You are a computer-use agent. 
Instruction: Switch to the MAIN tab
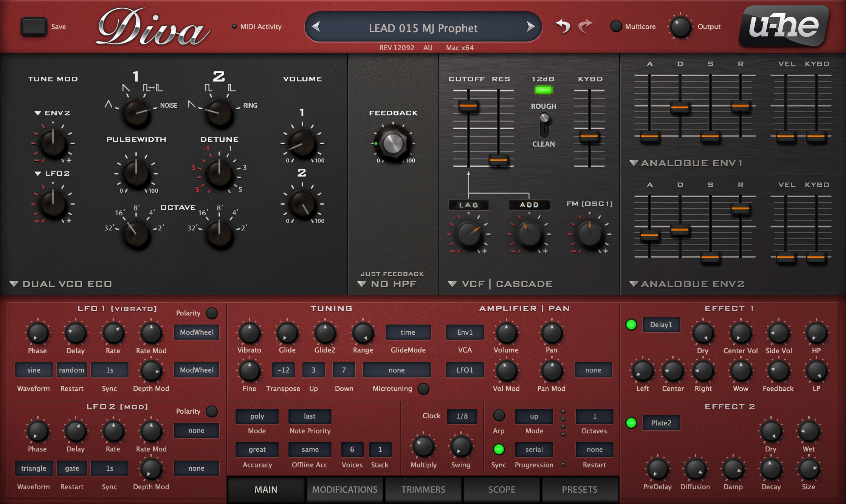266,489
